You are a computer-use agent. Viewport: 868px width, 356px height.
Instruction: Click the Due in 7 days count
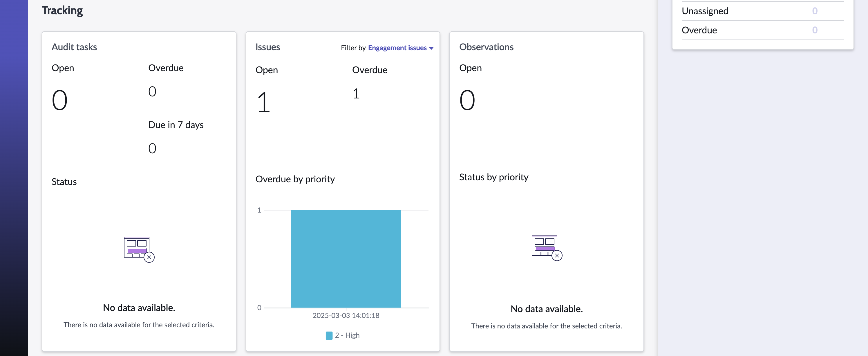coord(152,148)
